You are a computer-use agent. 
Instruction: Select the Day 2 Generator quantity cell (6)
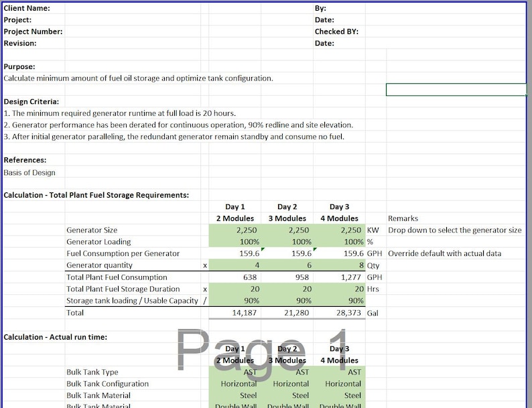pyautogui.click(x=287, y=265)
